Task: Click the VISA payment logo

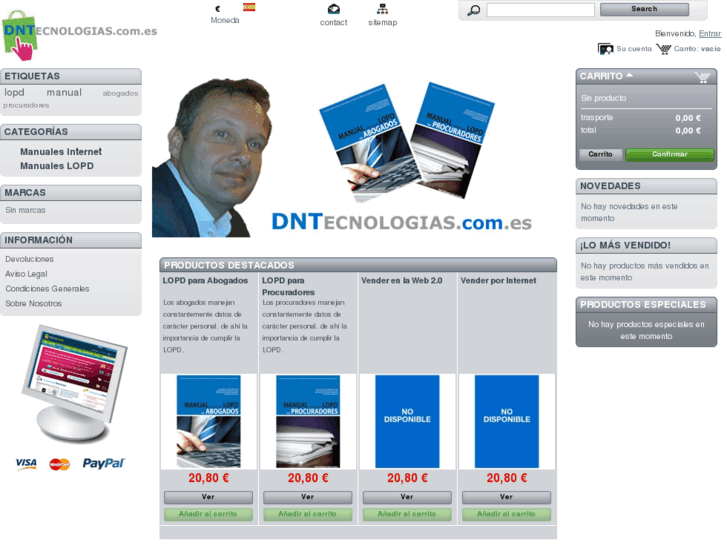Action: point(26,463)
